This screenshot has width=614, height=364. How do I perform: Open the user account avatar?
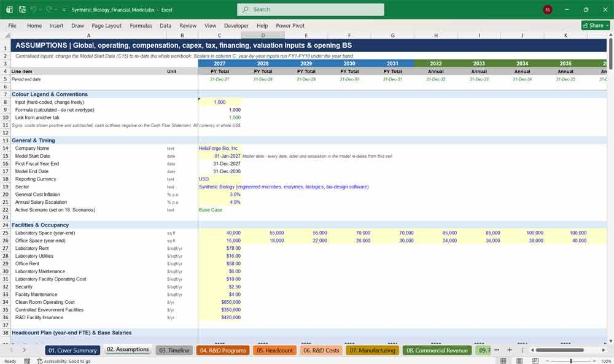coord(548,10)
